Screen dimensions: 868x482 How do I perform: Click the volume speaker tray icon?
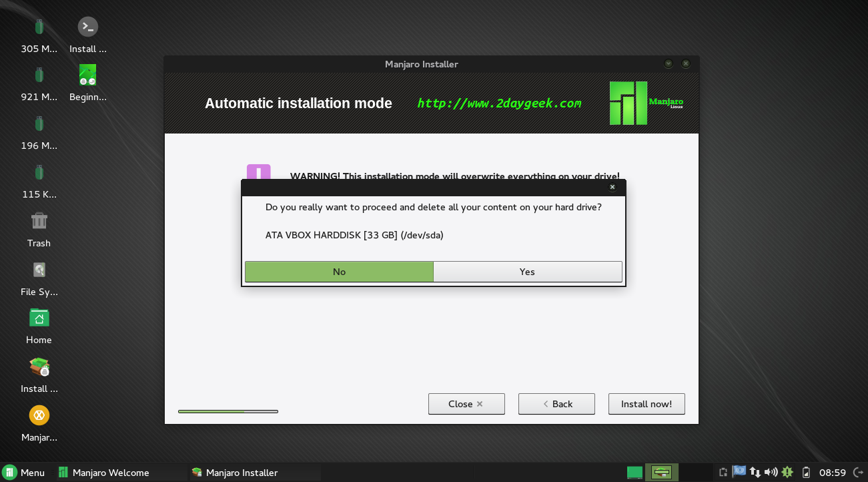(x=771, y=473)
